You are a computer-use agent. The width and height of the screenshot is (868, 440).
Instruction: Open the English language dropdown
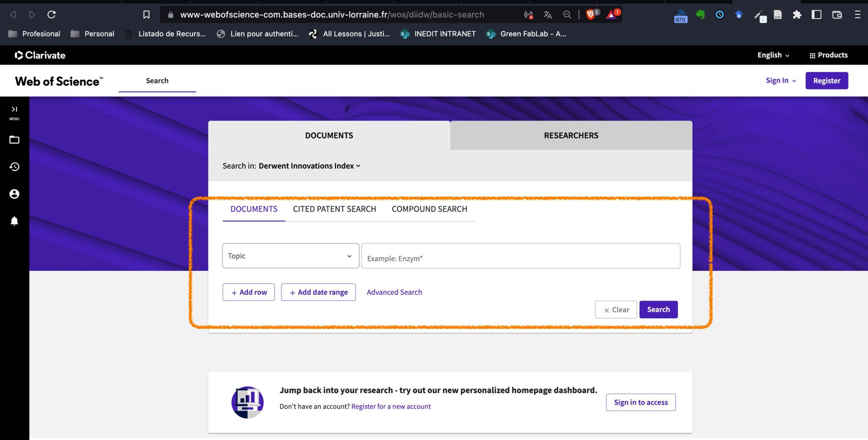point(773,55)
